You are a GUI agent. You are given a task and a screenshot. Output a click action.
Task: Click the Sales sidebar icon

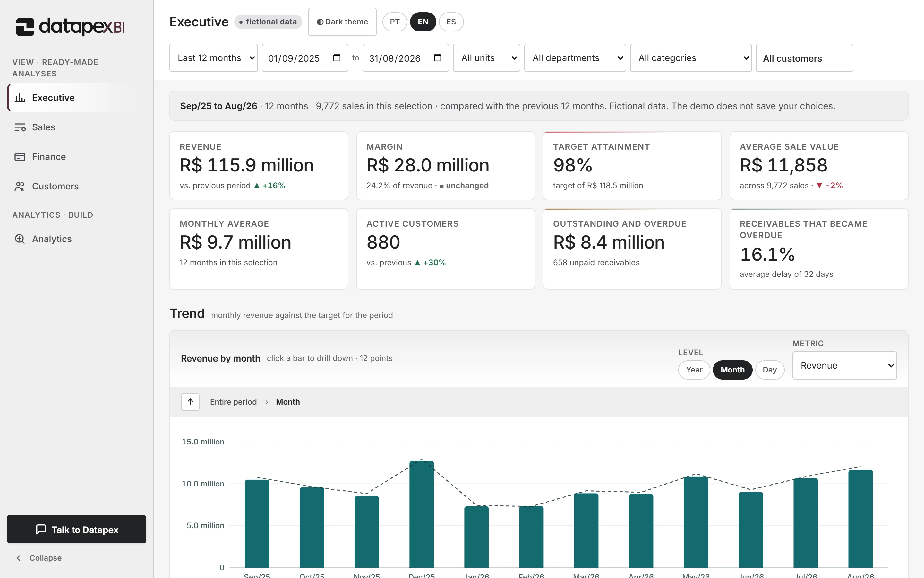click(20, 127)
